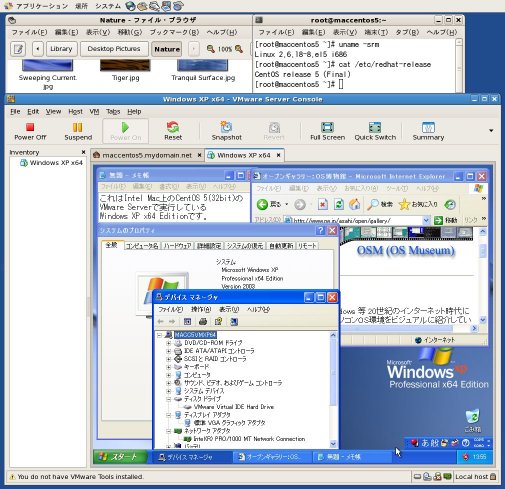
Task: Select the root computer node in Device Manager
Action: pos(195,335)
